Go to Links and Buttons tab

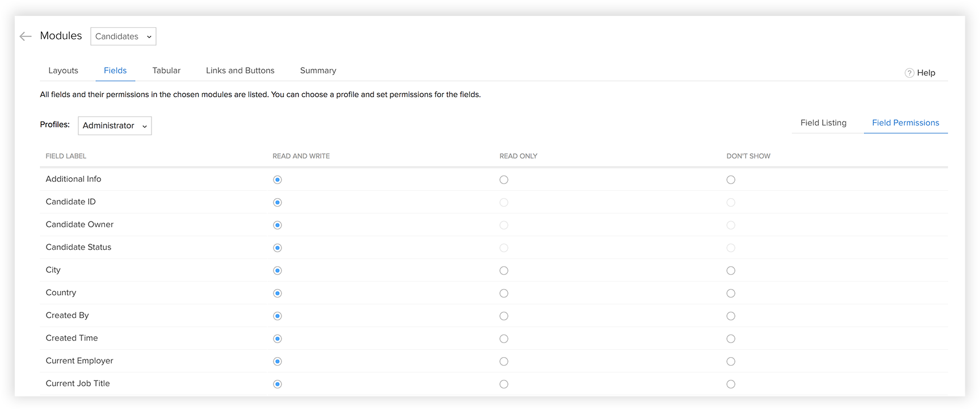coord(240,70)
